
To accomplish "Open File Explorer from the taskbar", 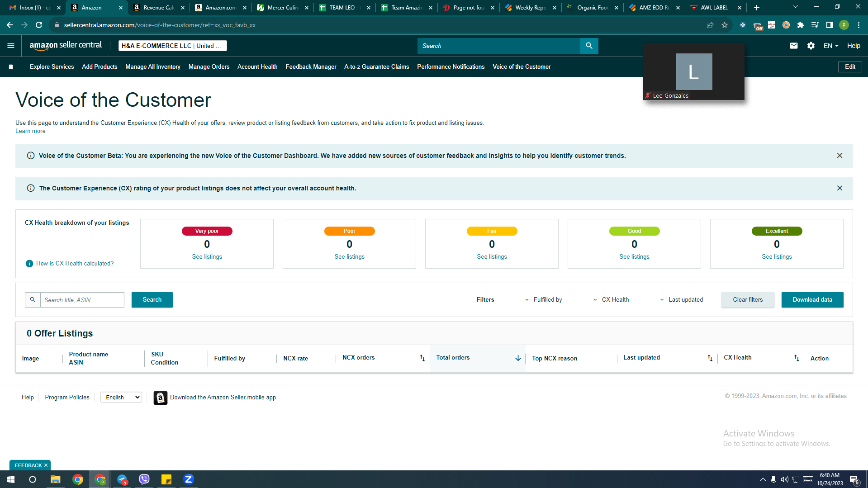I will pos(55,479).
